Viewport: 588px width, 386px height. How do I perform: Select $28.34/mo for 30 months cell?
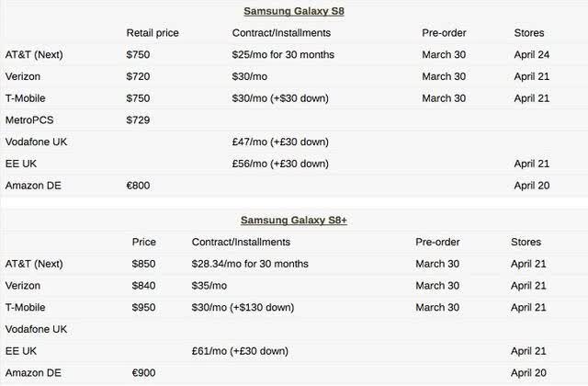tap(250, 264)
